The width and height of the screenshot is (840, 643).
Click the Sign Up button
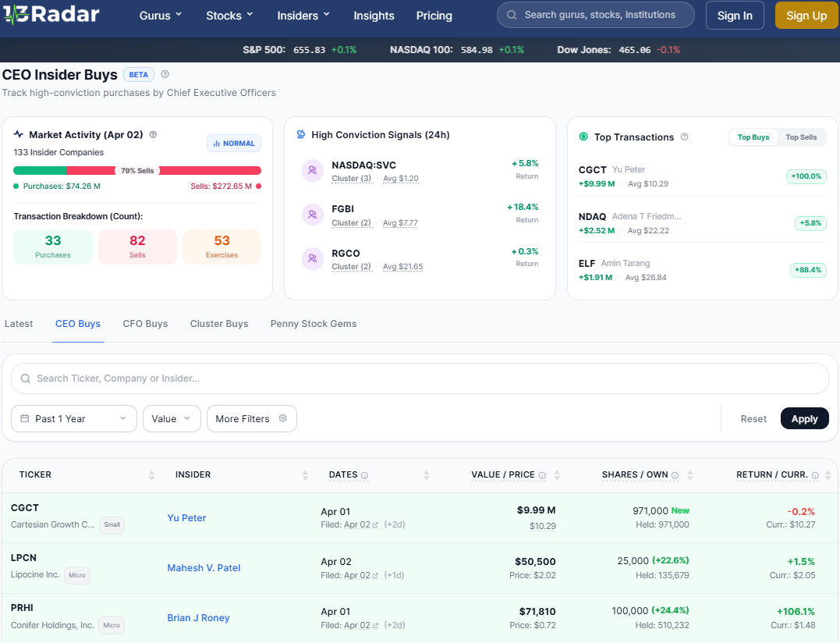806,16
